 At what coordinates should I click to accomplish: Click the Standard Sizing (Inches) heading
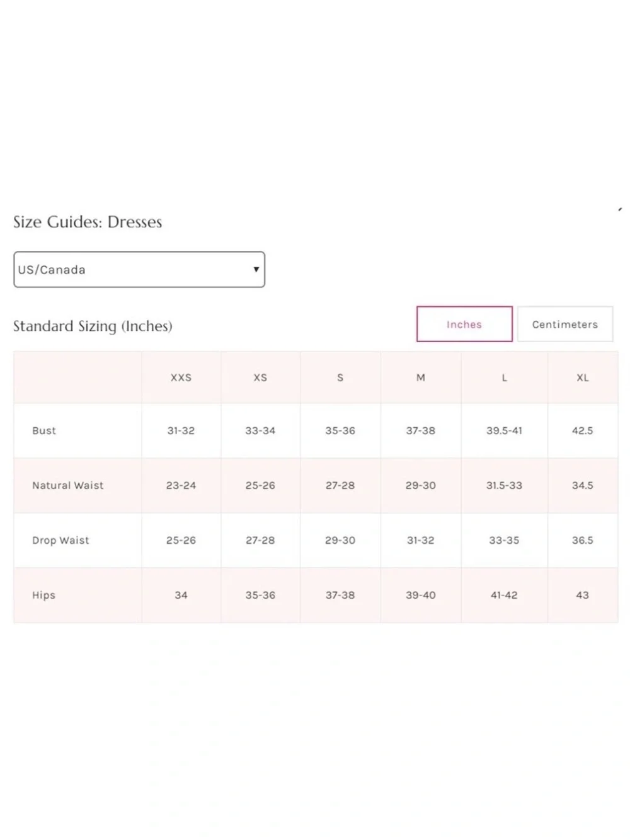click(93, 326)
